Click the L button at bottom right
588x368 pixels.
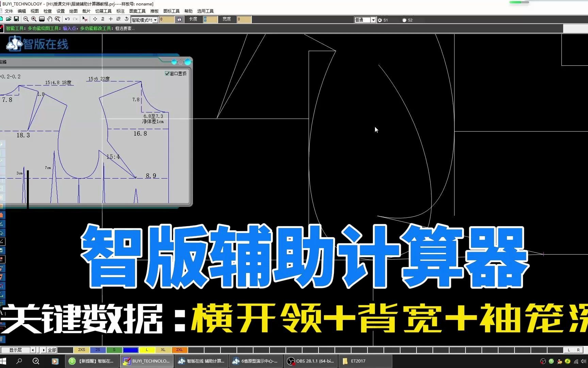569,350
